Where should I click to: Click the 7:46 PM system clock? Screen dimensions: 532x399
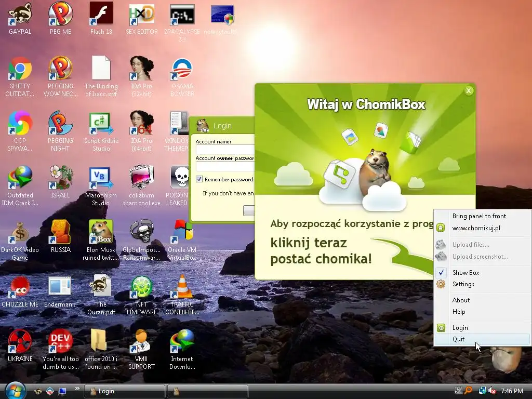512,391
